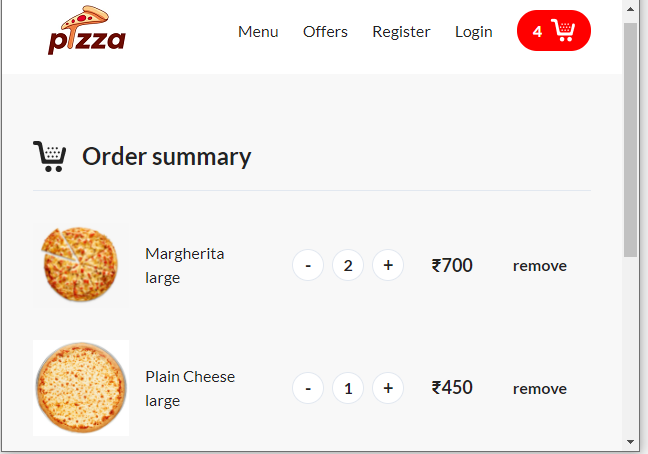Remove Plain Cheese large from the order
Image resolution: width=648 pixels, height=454 pixels.
(x=540, y=388)
